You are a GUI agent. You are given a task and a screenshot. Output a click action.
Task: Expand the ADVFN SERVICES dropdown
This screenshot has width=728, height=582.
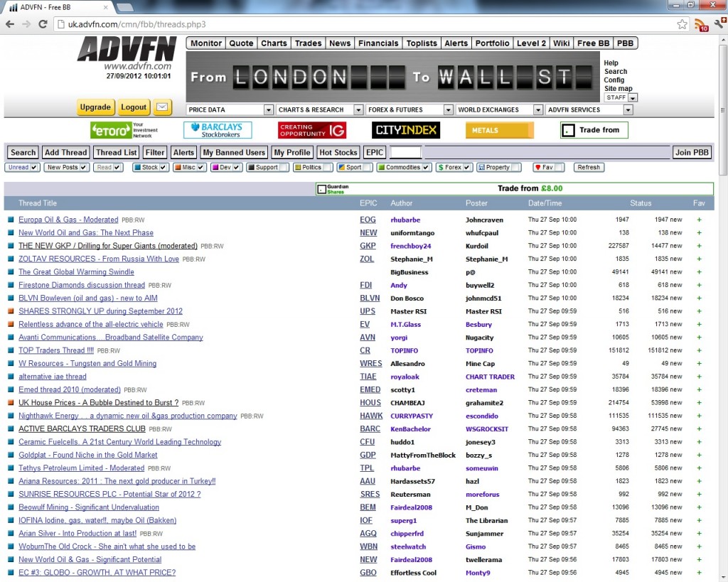[x=628, y=110]
